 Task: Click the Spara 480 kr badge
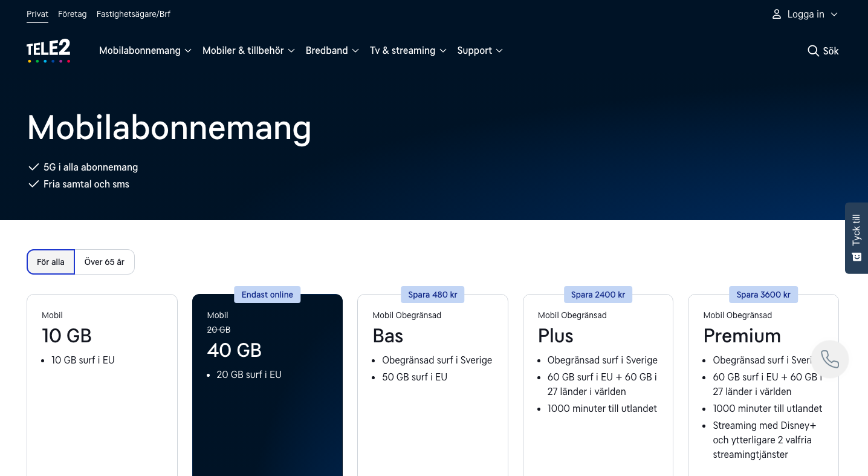click(433, 295)
